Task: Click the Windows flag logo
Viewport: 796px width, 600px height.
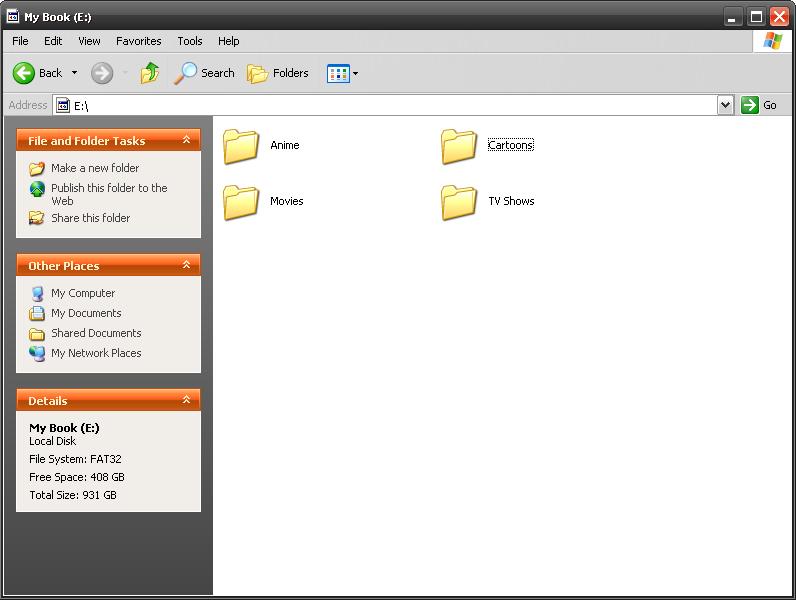Action: click(x=772, y=41)
